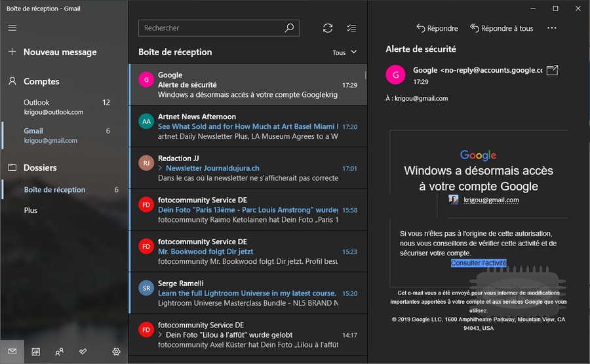Click recipient À : krigou@gmail.com

(x=416, y=98)
